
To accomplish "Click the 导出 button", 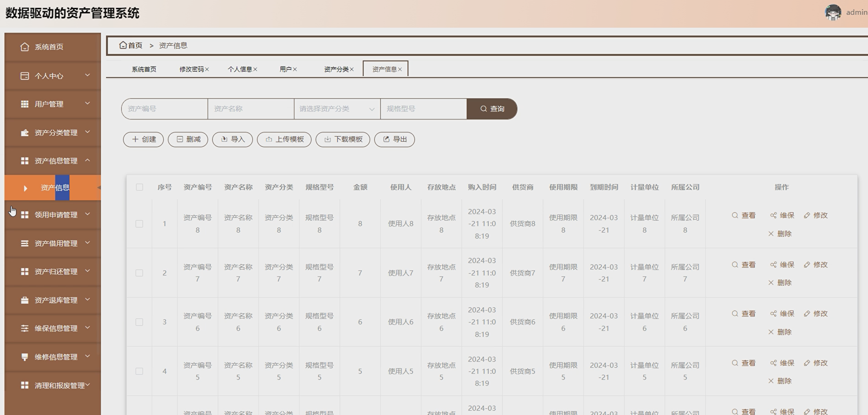I will pyautogui.click(x=395, y=139).
